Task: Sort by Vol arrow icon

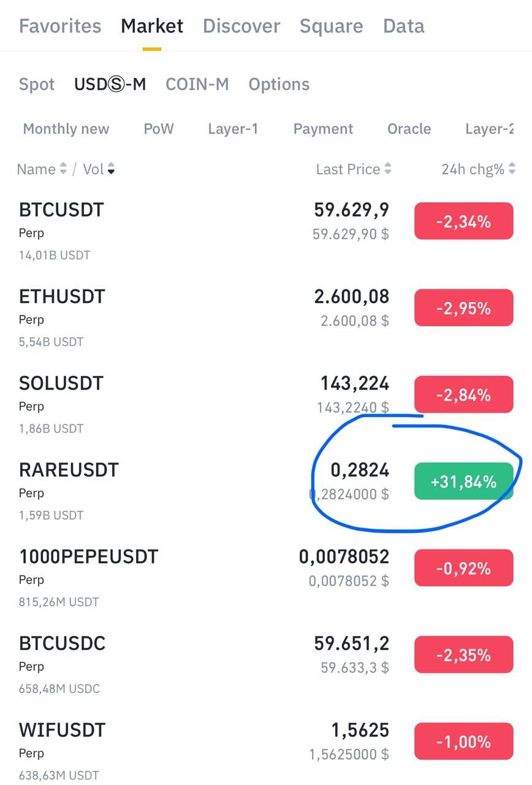Action: click(111, 169)
